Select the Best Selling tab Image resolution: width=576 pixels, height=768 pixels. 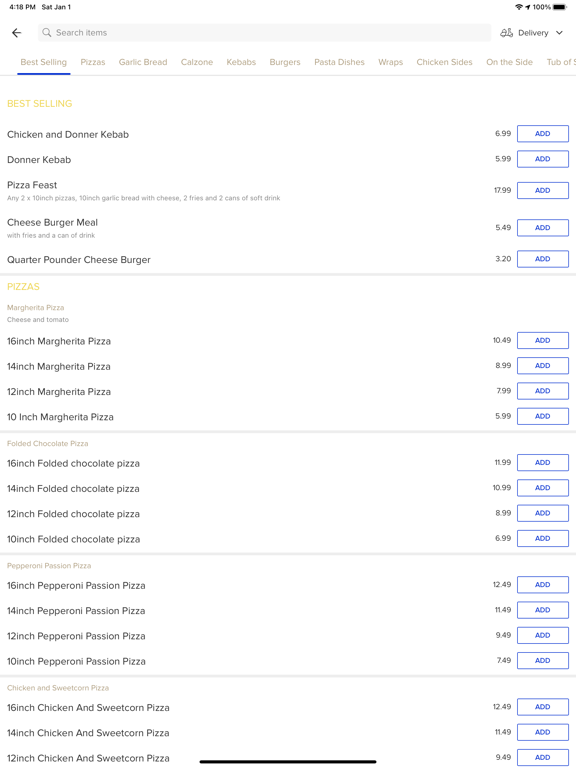pos(44,62)
